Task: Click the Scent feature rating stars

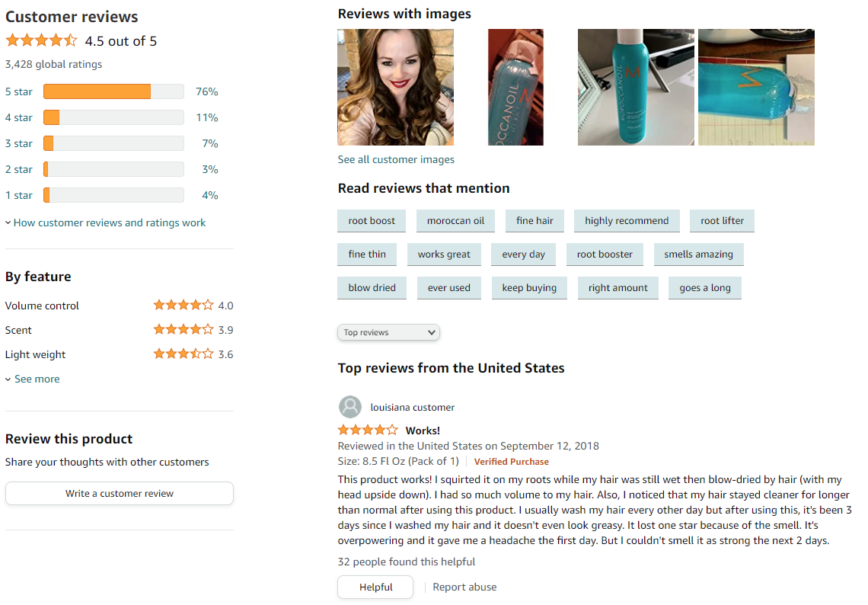Action: [183, 330]
